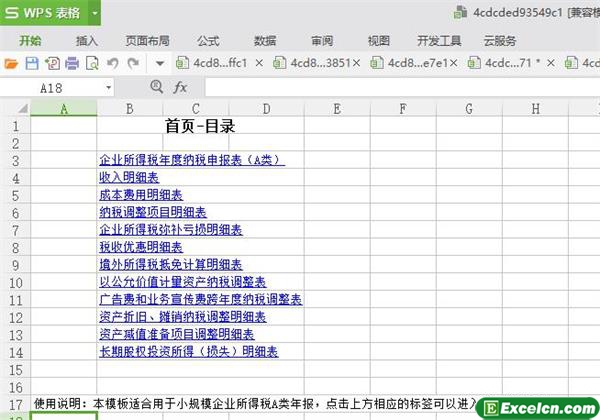
Task: Select row 15 header
Action: (15, 370)
